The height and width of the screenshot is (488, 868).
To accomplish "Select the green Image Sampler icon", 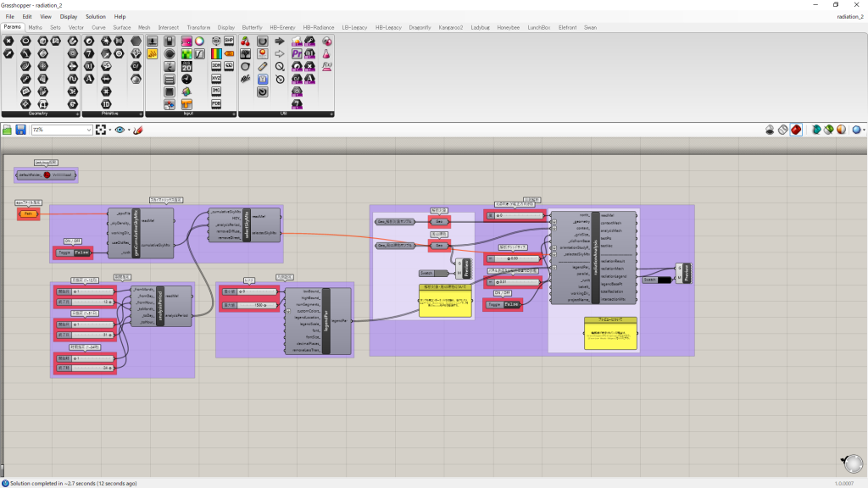I will point(186,53).
